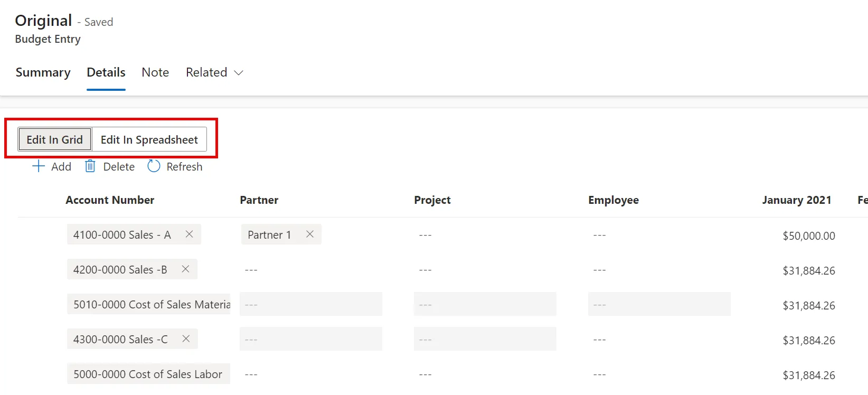Click Partner field in 4300-0000 Sales -C row
868x395 pixels.
311,339
